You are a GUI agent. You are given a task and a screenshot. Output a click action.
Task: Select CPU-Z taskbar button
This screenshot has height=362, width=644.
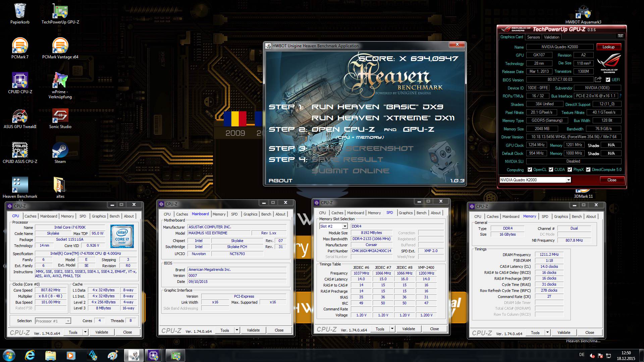pos(154,355)
